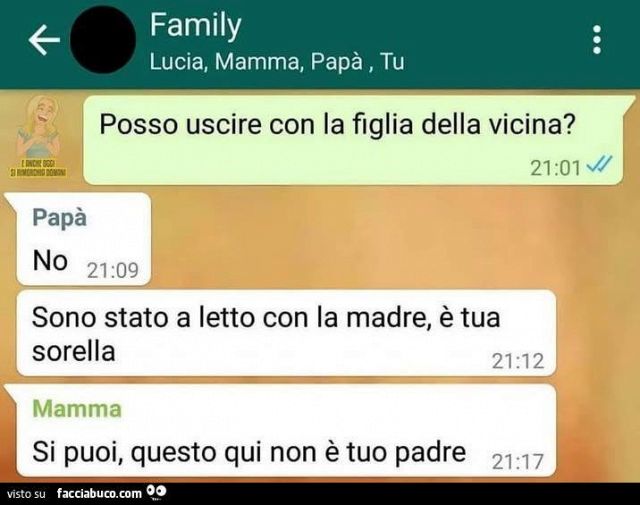The height and width of the screenshot is (505, 640).
Task: Tap the blue double-check read receipt
Action: pos(599,165)
